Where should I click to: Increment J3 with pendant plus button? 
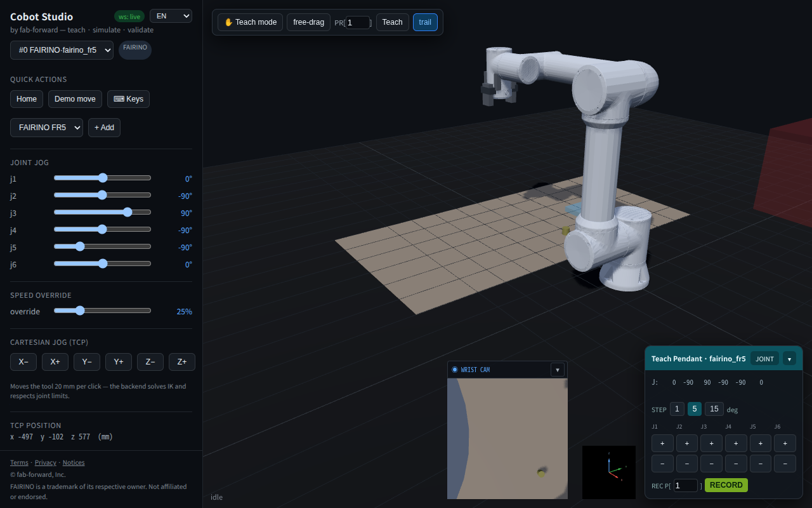(x=711, y=443)
